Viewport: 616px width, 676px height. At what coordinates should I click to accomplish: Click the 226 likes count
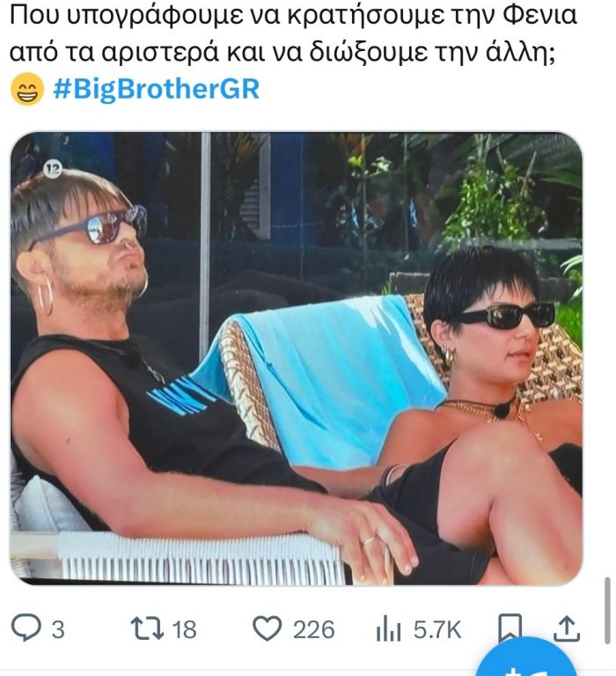pos(314,629)
